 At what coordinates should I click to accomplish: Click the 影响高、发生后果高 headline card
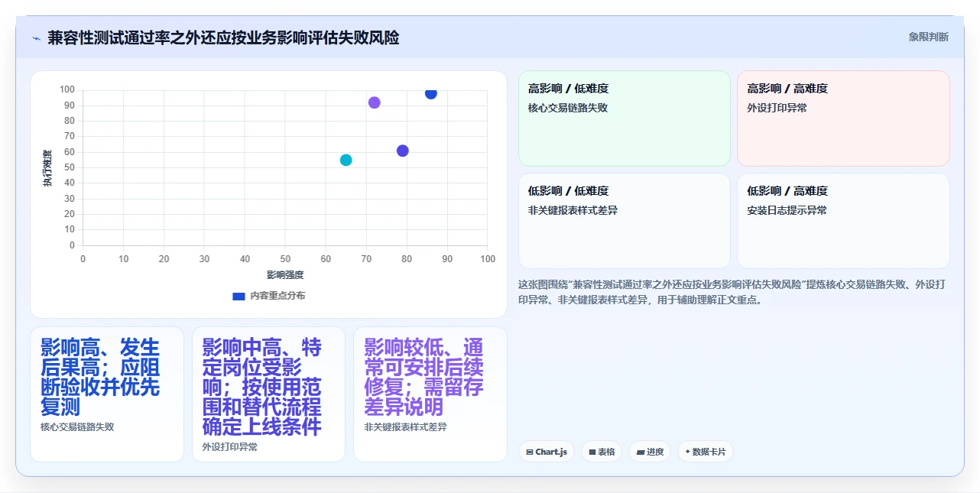(x=107, y=394)
